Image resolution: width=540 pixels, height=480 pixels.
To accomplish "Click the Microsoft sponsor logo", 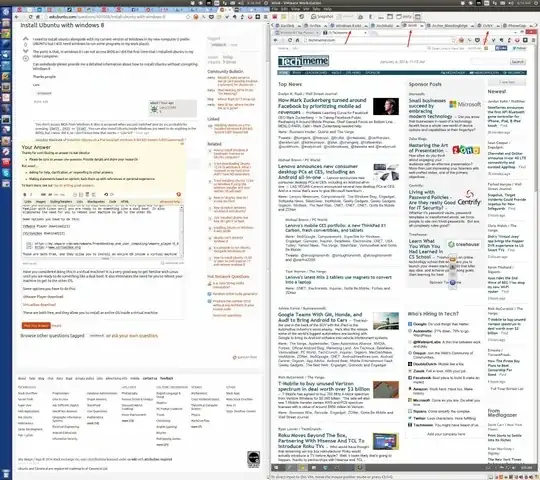I will coord(465,104).
